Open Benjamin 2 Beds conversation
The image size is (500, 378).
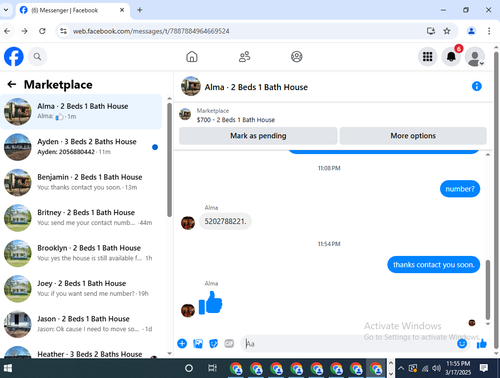pyautogui.click(x=81, y=182)
